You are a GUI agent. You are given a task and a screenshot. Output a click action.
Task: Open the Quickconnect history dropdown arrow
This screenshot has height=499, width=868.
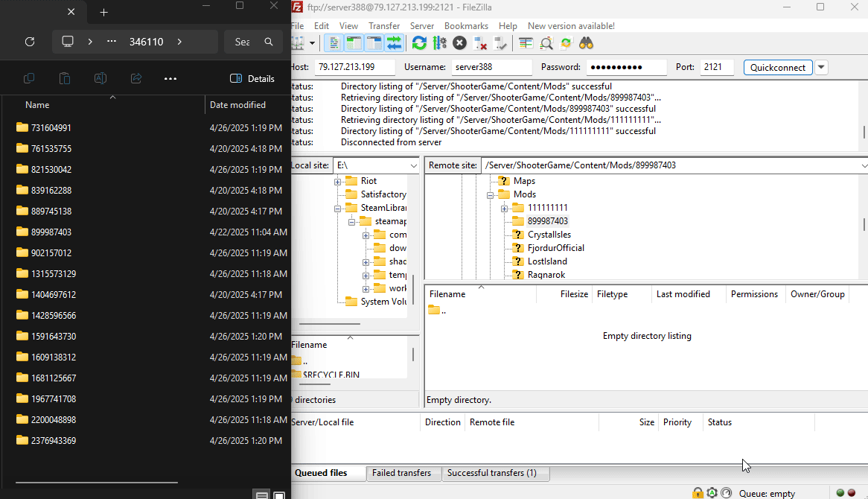(x=822, y=68)
